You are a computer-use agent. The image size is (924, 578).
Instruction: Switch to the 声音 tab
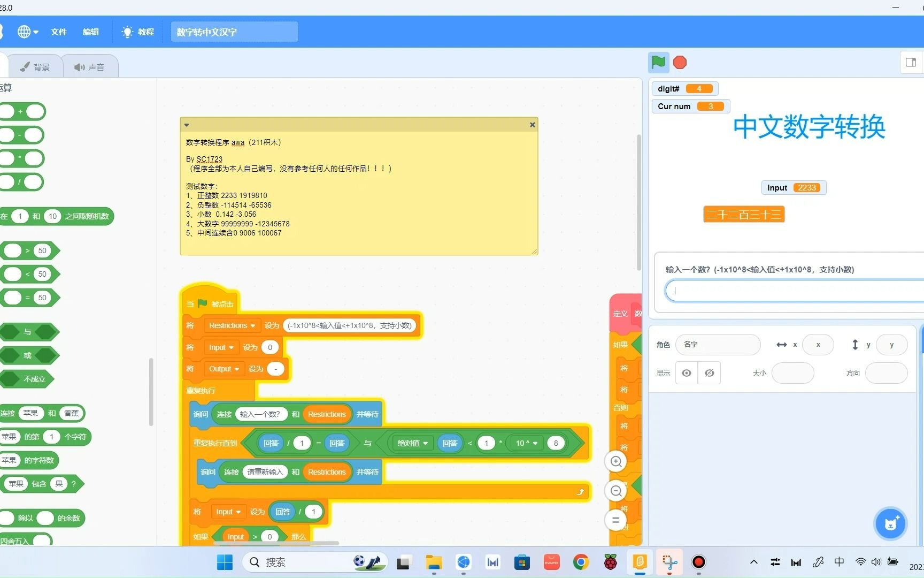(90, 66)
